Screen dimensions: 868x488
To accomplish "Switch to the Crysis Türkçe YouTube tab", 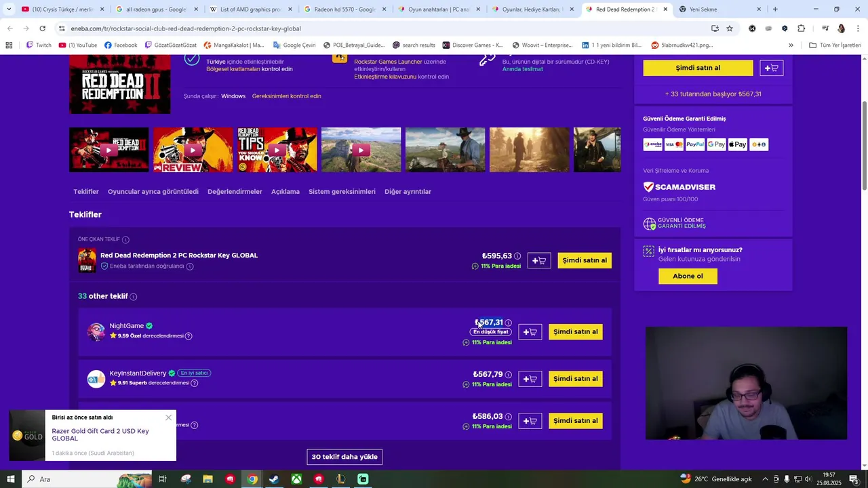I will (x=62, y=9).
